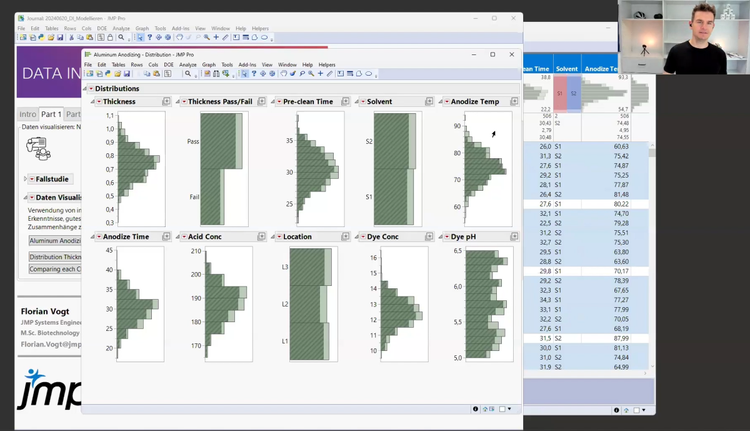Open the Analyze menu in Distribution window
Image resolution: width=750 pixels, height=431 pixels.
(x=186, y=64)
